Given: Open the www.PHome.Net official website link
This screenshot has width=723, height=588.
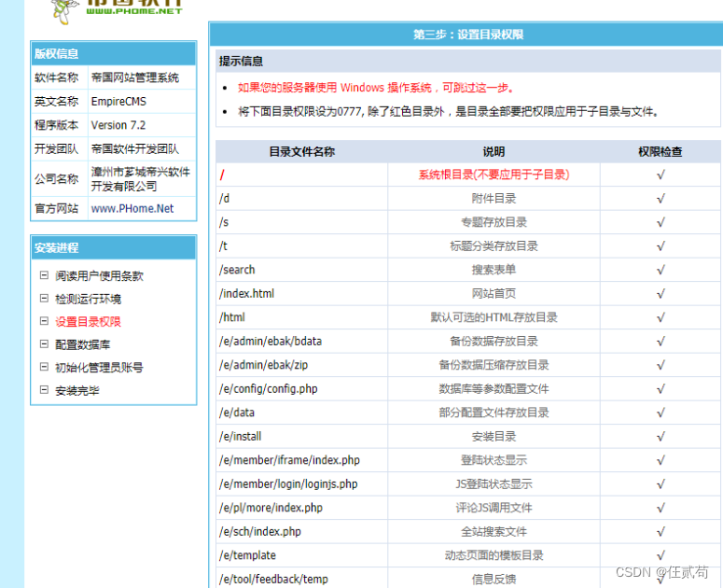Looking at the screenshot, I should [132, 208].
